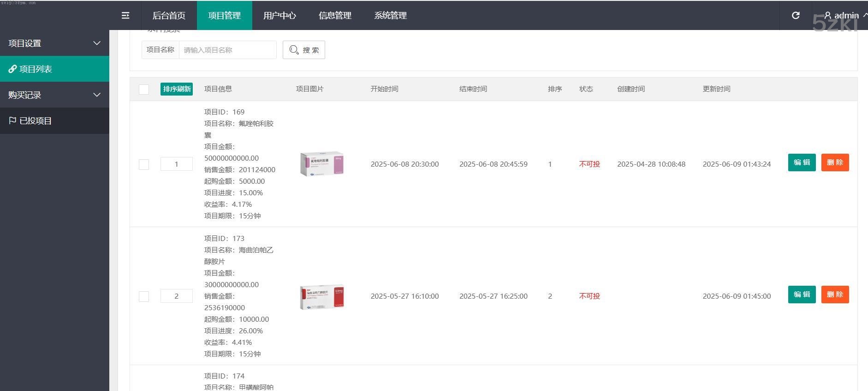Click 不可投 status of project 173
The width and height of the screenshot is (868, 391).
(x=589, y=296)
